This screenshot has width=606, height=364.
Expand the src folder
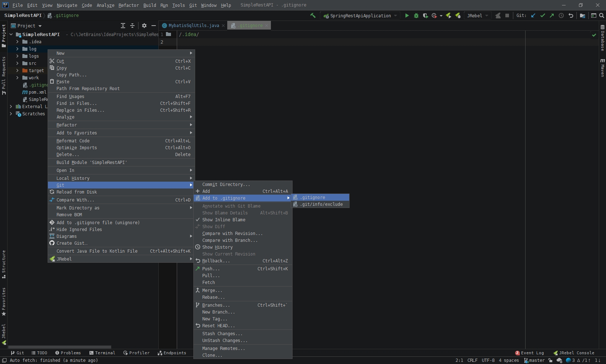[x=17, y=63]
